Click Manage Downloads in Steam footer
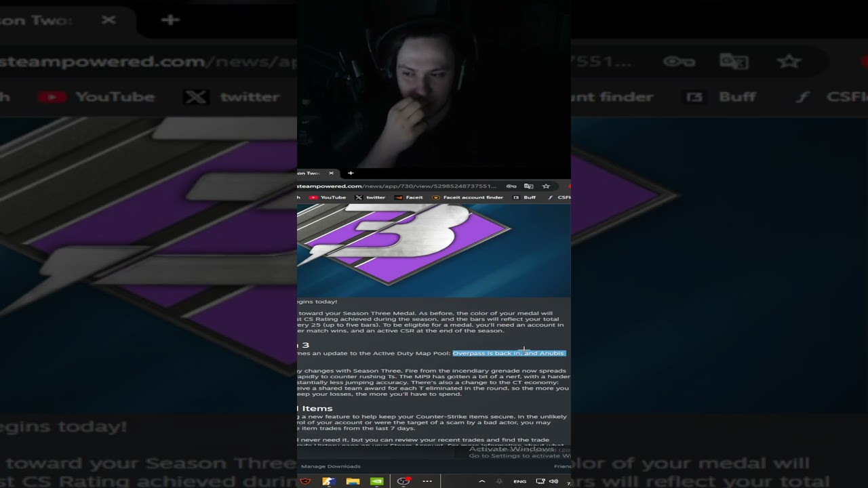 click(x=330, y=466)
